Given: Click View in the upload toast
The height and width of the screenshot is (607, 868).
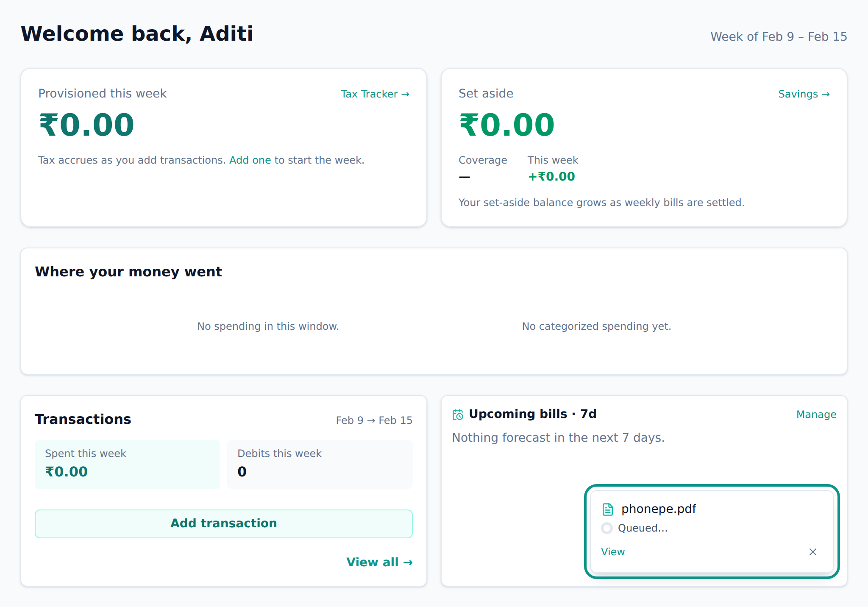Looking at the screenshot, I should pyautogui.click(x=613, y=552).
